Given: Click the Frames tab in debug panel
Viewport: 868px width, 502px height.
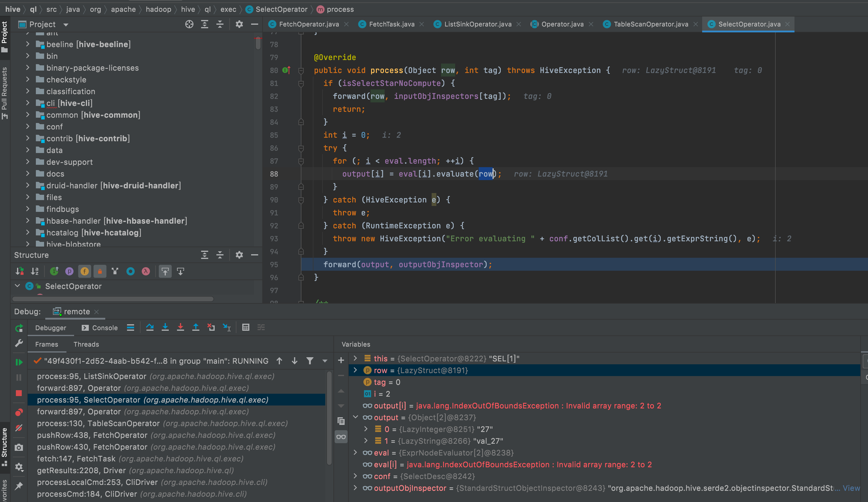Looking at the screenshot, I should point(47,344).
